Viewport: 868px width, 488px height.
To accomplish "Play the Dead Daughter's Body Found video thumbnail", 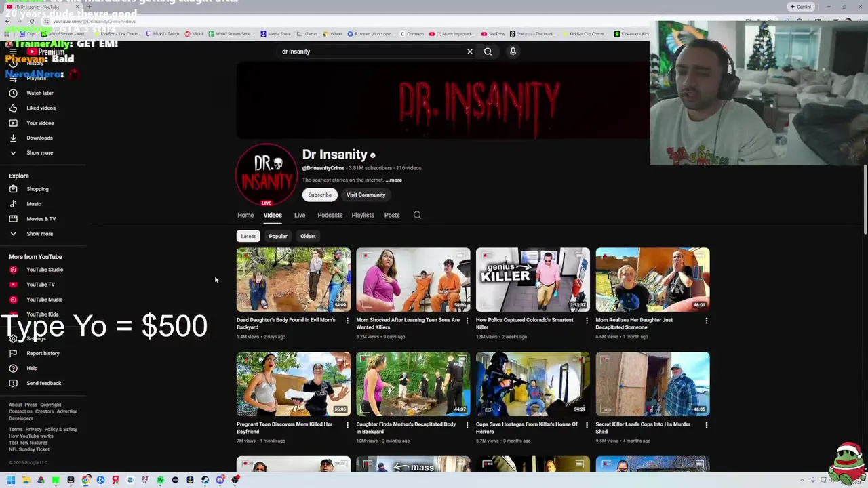I will tap(294, 279).
